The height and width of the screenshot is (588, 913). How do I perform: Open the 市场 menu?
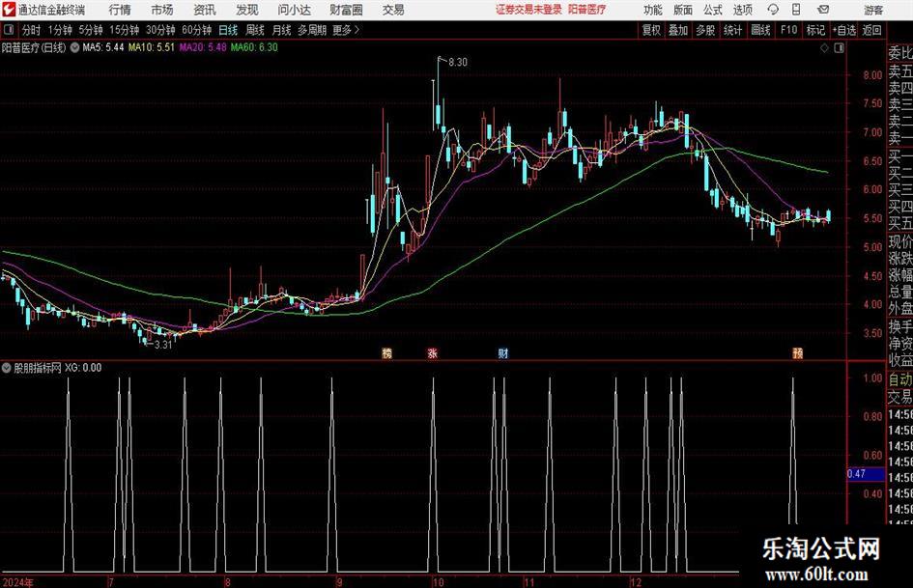pos(162,10)
